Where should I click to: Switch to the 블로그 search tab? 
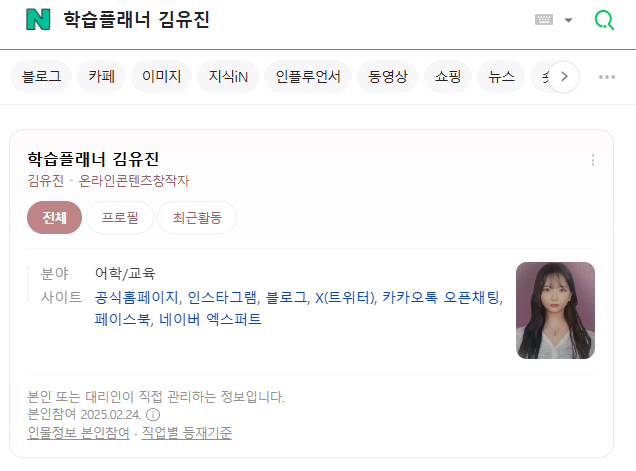point(41,77)
